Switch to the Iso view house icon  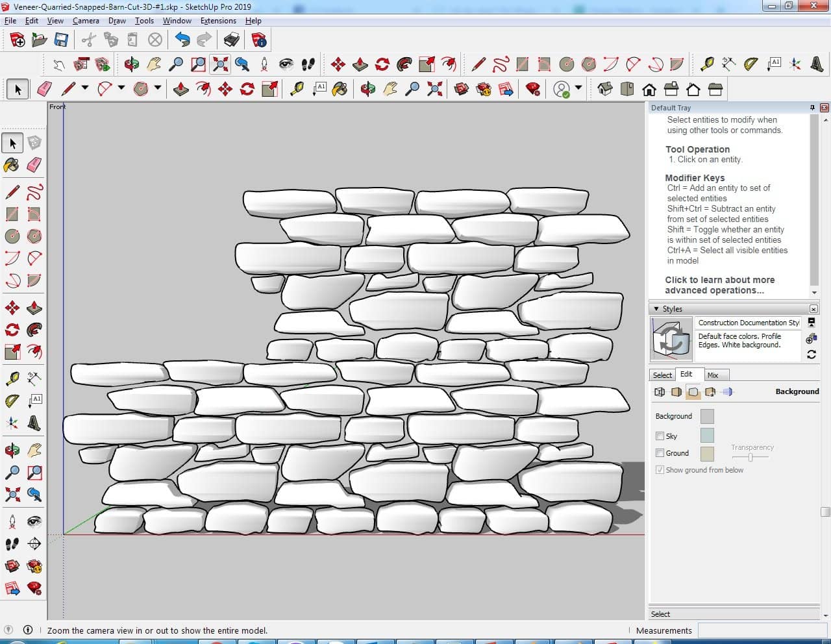[605, 88]
